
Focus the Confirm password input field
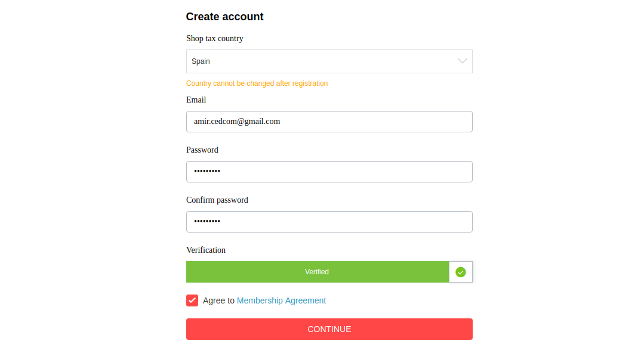[329, 222]
